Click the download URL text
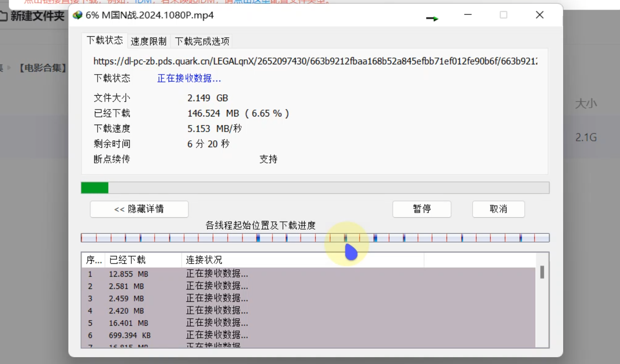The image size is (620, 364). tap(315, 61)
